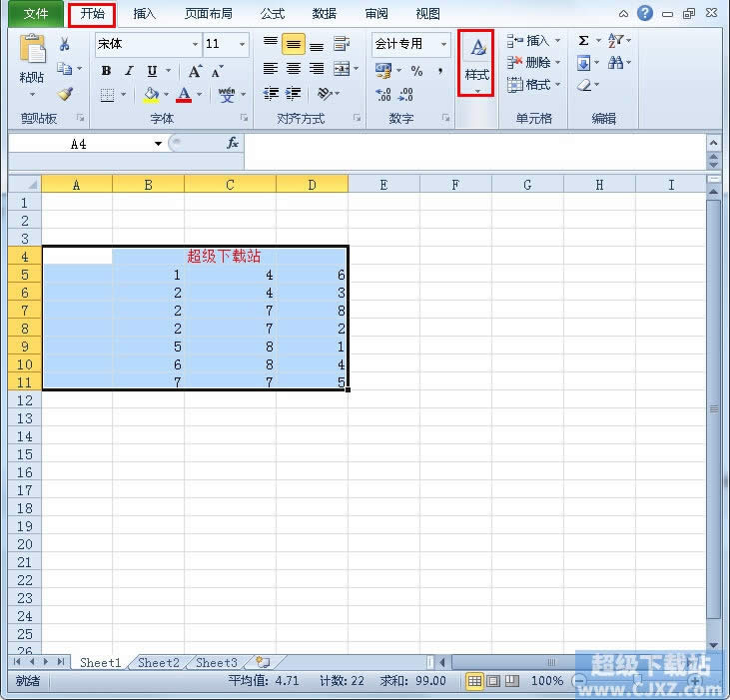Click the Paste clipboard icon
Screen dimensions: 730x700
(32, 48)
